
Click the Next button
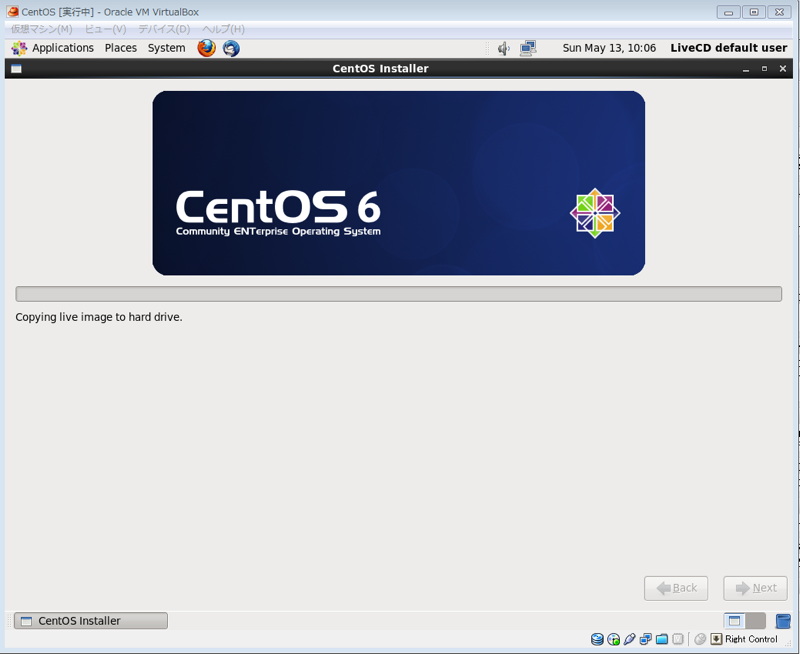[755, 588]
